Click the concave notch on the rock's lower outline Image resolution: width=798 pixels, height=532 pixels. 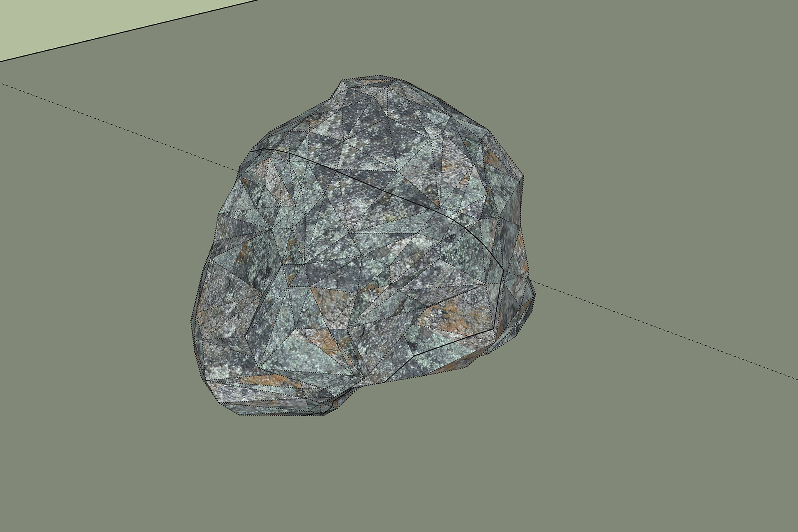(x=357, y=389)
